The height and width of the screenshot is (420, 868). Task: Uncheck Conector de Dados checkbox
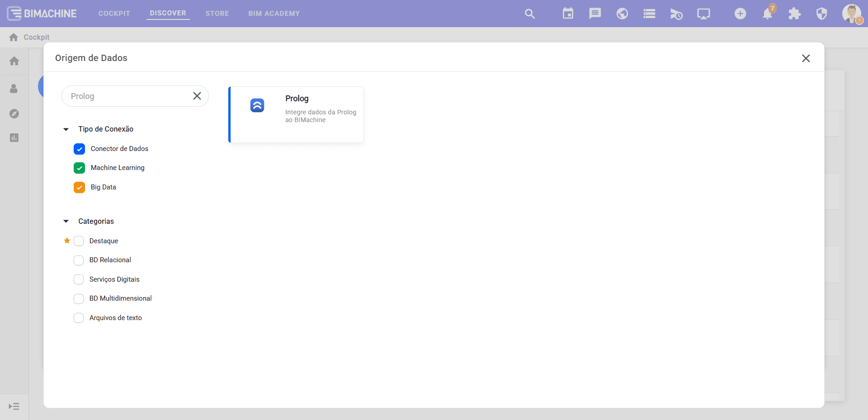click(80, 149)
